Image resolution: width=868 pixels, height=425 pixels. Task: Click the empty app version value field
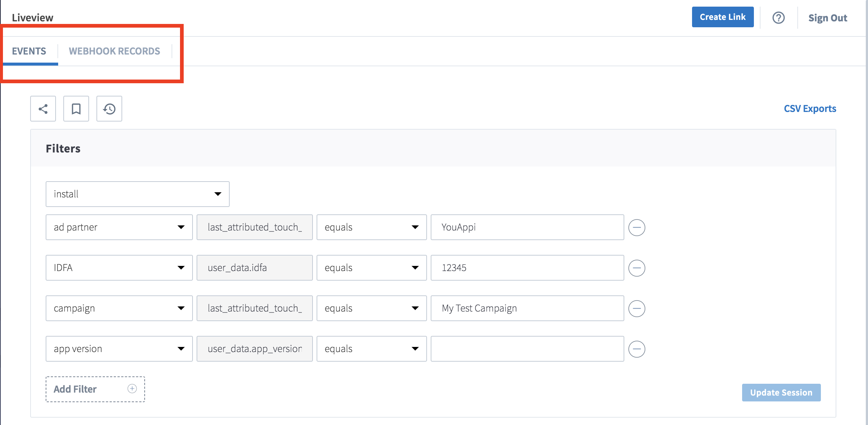(527, 349)
